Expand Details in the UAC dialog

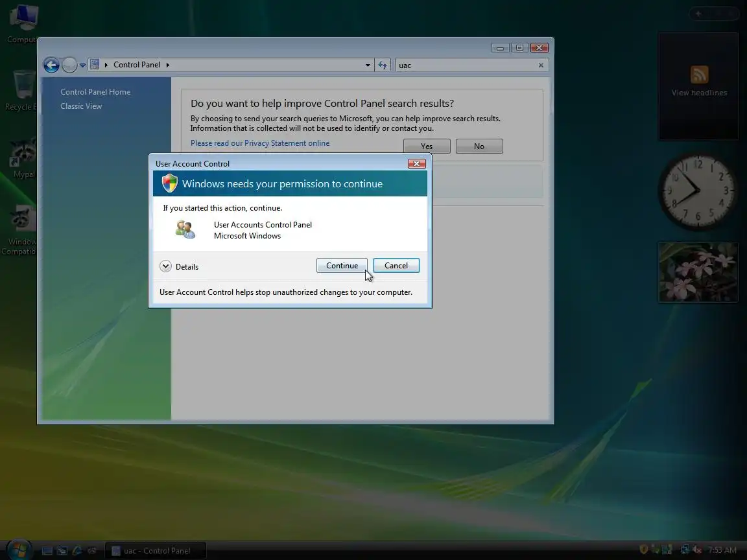[x=179, y=266]
